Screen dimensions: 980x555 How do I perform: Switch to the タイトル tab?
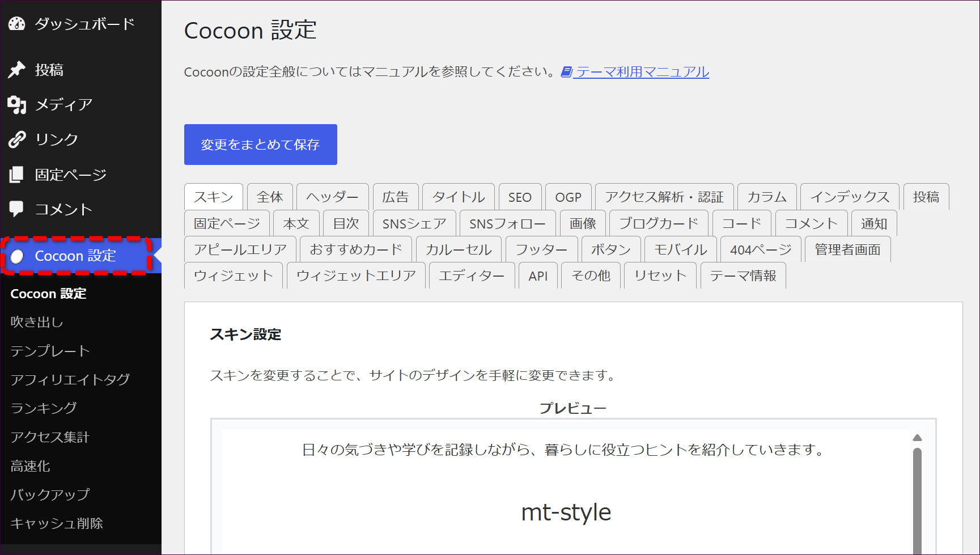pyautogui.click(x=459, y=197)
